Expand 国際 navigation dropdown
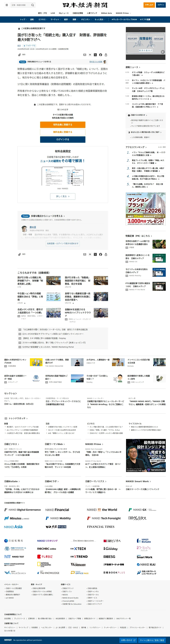 tap(75, 20)
